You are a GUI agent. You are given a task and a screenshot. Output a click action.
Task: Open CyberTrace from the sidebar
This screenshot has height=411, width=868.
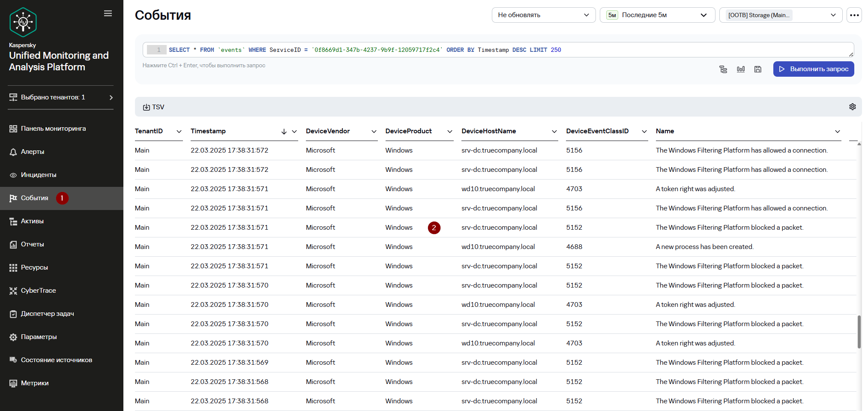click(39, 291)
